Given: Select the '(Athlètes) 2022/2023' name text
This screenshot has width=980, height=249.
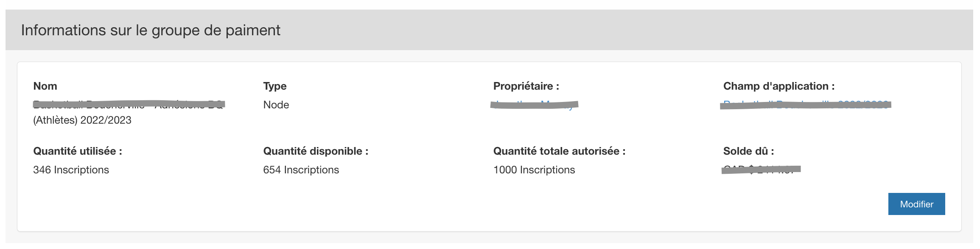Looking at the screenshot, I should [x=82, y=120].
